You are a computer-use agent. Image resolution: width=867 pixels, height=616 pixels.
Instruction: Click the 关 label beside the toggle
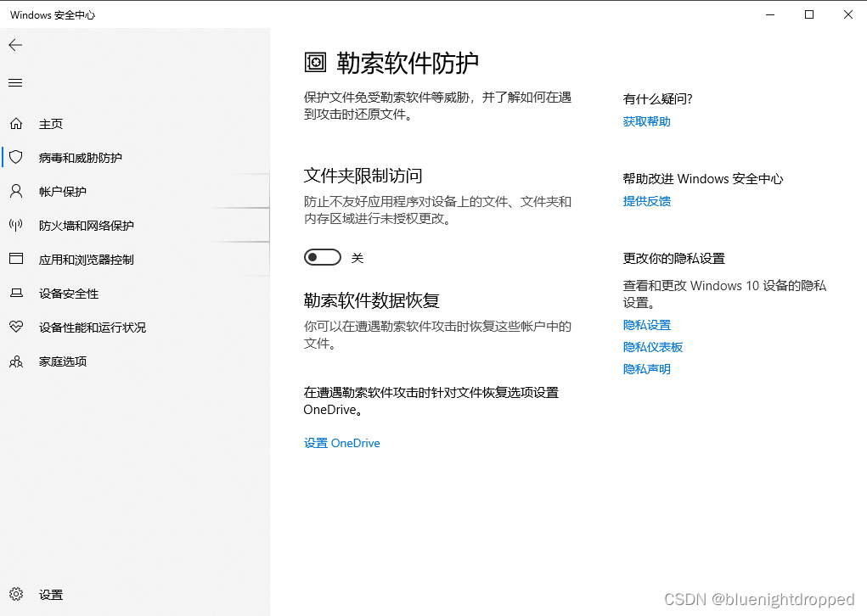[357, 258]
